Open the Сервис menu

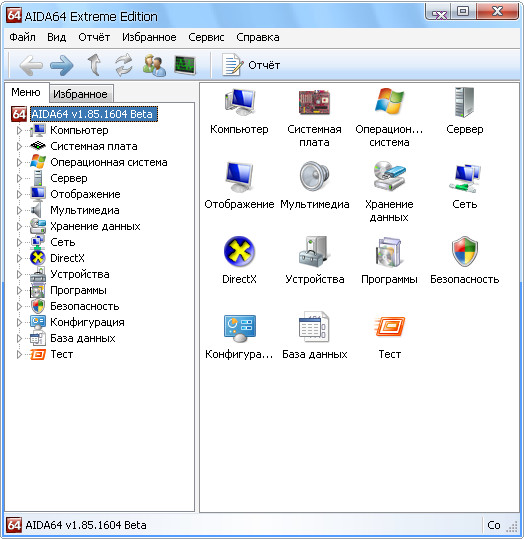206,37
